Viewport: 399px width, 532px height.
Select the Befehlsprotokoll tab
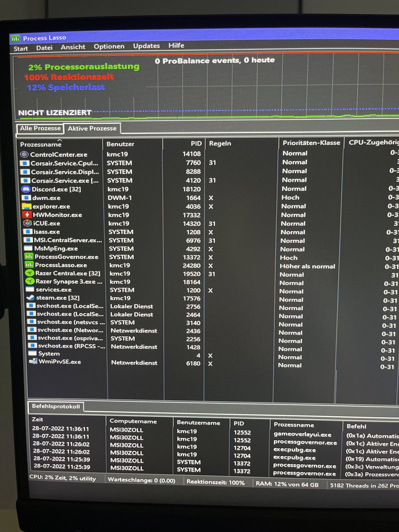tap(56, 407)
